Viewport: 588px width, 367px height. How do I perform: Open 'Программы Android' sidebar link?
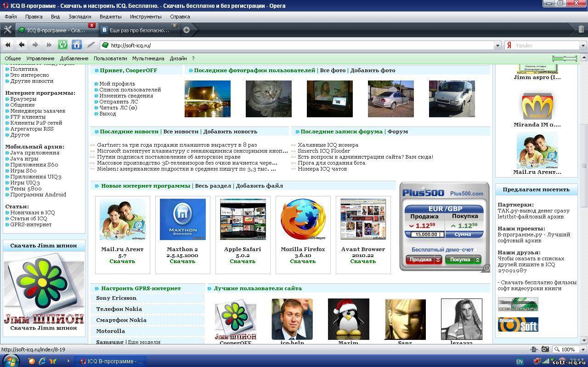(38, 195)
